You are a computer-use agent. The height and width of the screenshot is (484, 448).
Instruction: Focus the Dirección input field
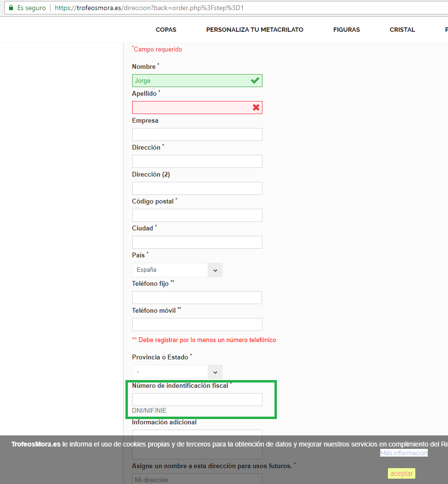pos(197,162)
